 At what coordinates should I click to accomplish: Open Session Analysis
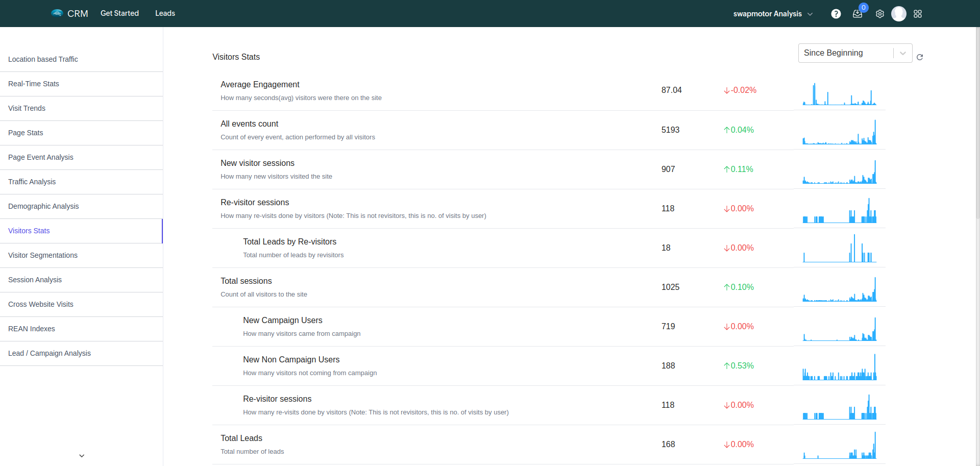82,280
